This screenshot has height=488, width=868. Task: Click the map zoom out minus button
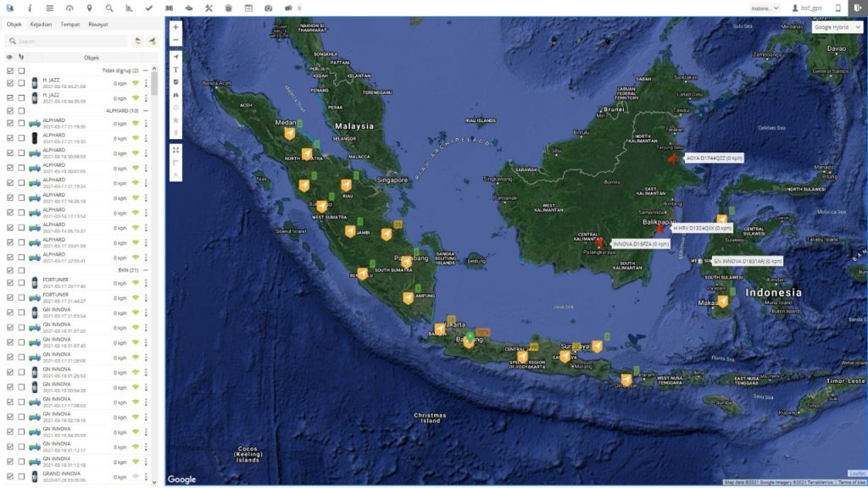[x=175, y=40]
